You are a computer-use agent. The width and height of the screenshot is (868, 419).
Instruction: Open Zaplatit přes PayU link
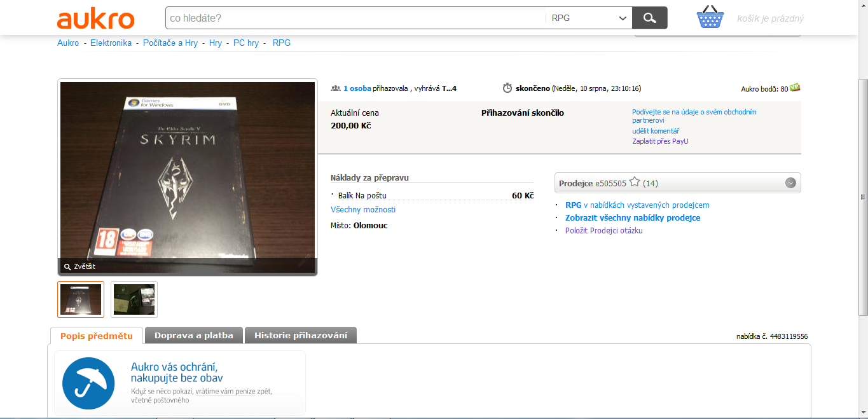click(659, 141)
